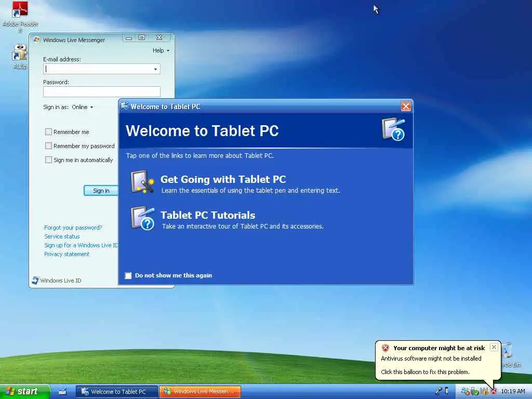The width and height of the screenshot is (532, 399).
Task: Click the pen input taskbar icon
Action: tap(438, 391)
